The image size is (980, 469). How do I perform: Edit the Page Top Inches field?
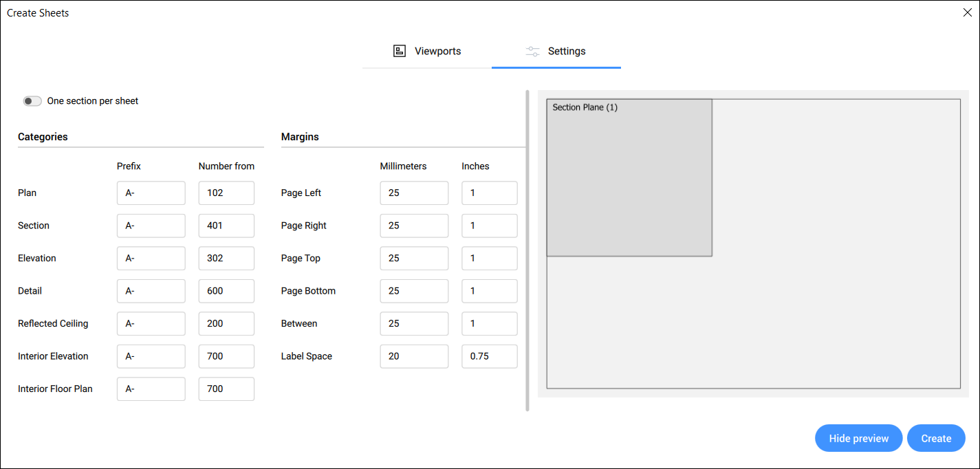coord(489,259)
